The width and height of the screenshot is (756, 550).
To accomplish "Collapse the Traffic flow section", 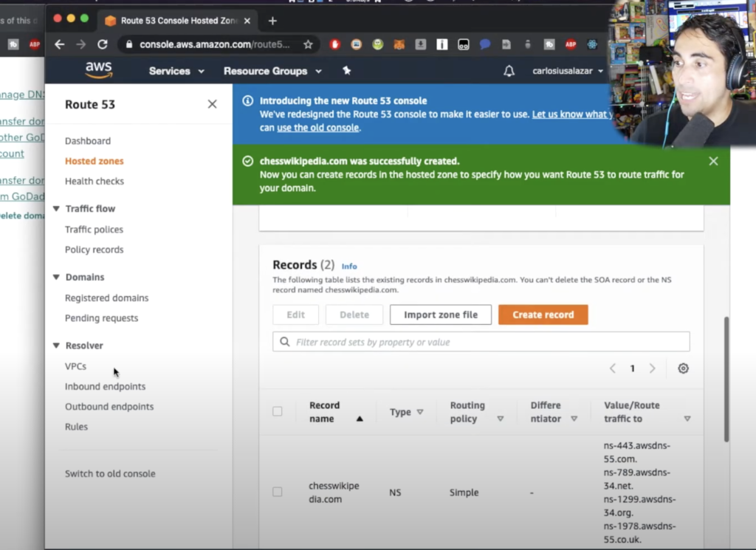I will 56,209.
